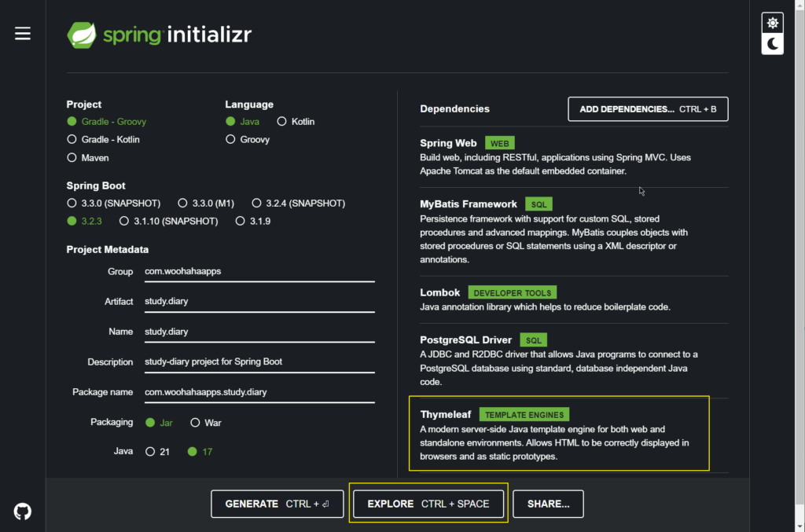Viewport: 805px width, 532px height.
Task: Click the scrollbar down arrow
Action: tap(799, 526)
